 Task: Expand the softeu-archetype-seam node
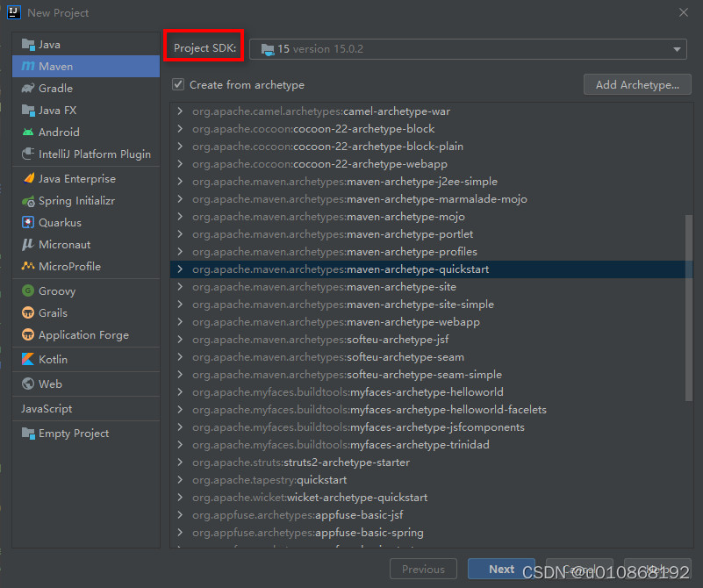(180, 356)
